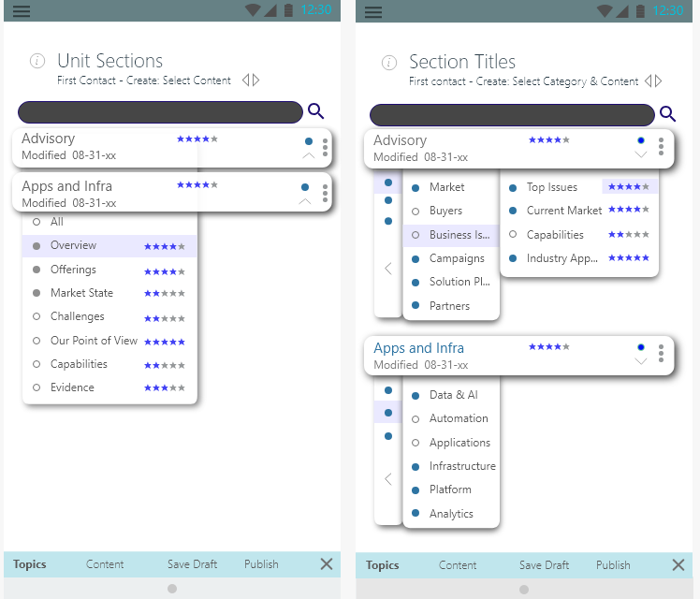Click Save Draft in Unit Sections toolbar
700x599 pixels.
(192, 564)
